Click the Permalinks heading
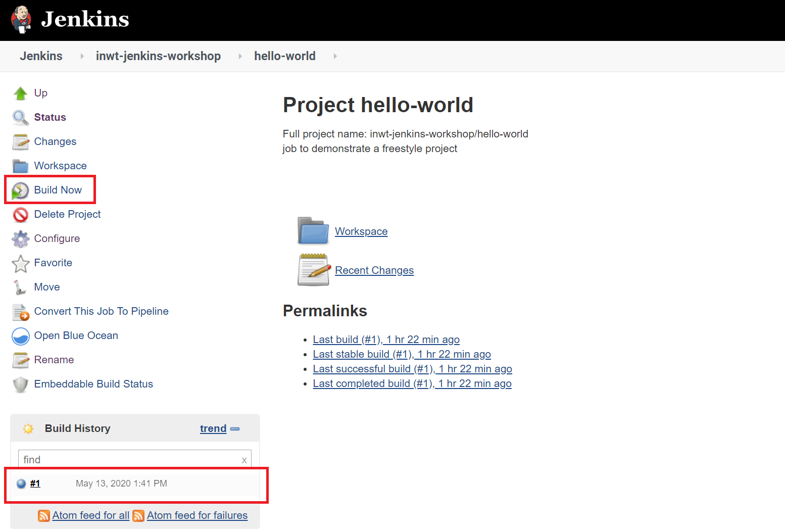Image resolution: width=785 pixels, height=532 pixels. click(x=325, y=311)
